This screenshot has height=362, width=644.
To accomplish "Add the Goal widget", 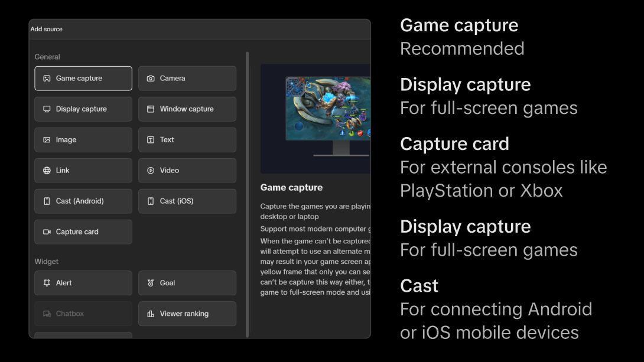I will 187,283.
